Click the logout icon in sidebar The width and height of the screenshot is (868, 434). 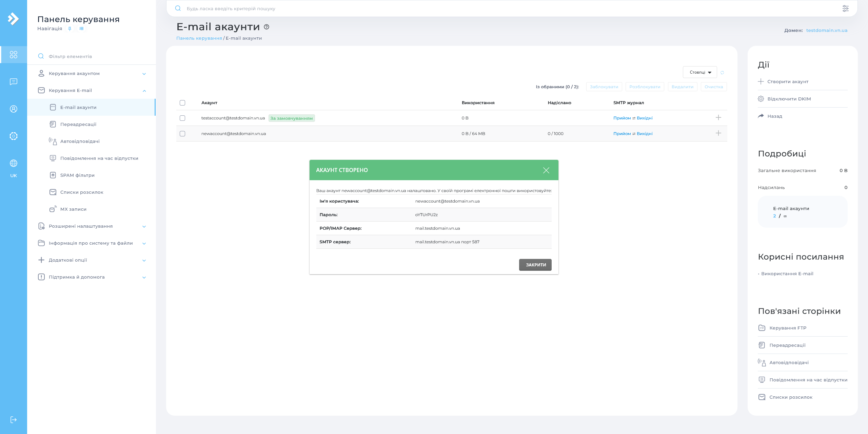14,420
